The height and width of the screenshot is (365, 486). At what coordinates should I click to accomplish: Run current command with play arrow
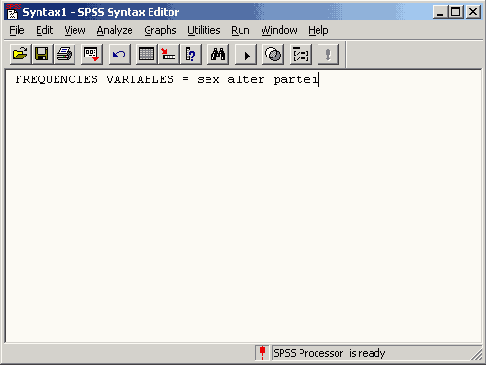click(x=246, y=54)
